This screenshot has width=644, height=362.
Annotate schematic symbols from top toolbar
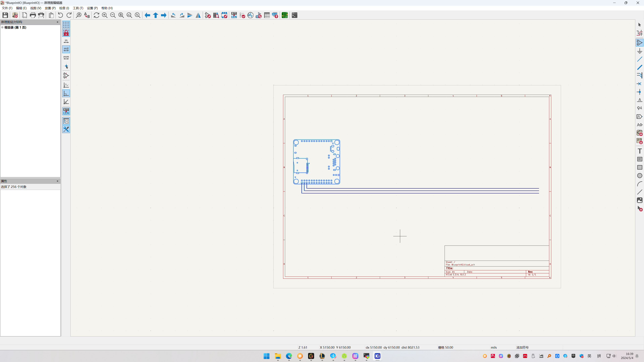click(x=234, y=15)
